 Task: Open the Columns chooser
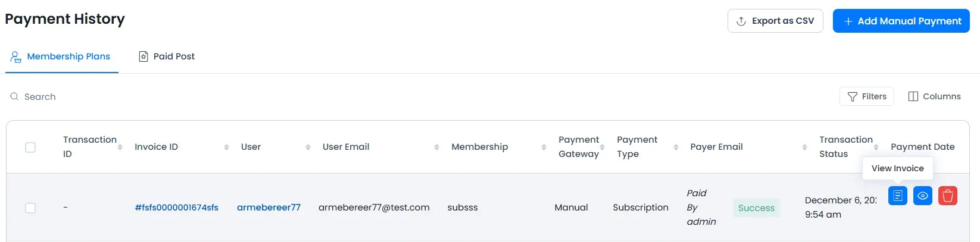click(934, 96)
